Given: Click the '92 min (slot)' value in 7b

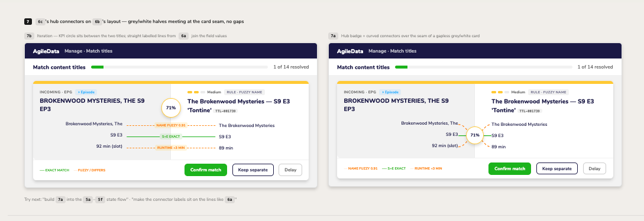Looking at the screenshot, I should [109, 147].
